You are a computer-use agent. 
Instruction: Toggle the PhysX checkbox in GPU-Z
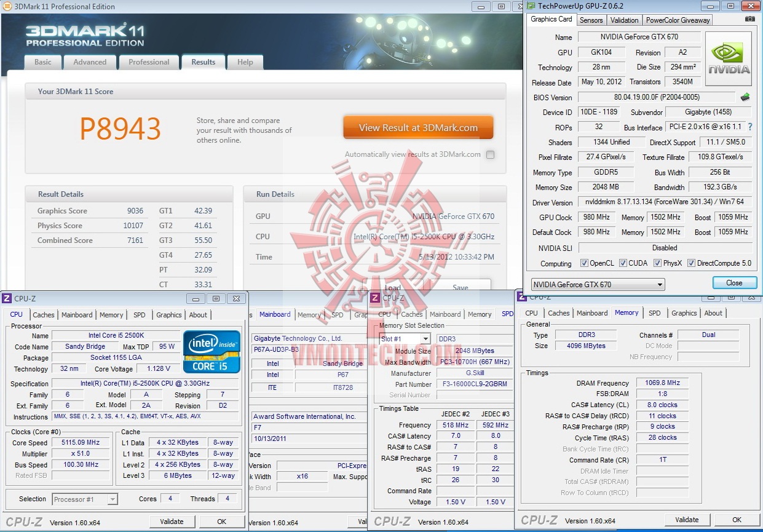(657, 263)
